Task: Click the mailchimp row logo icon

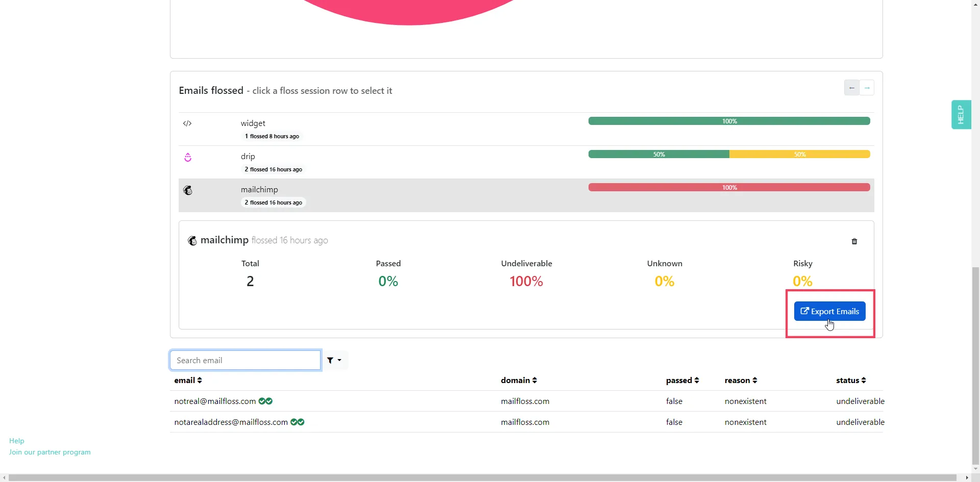Action: point(188,190)
